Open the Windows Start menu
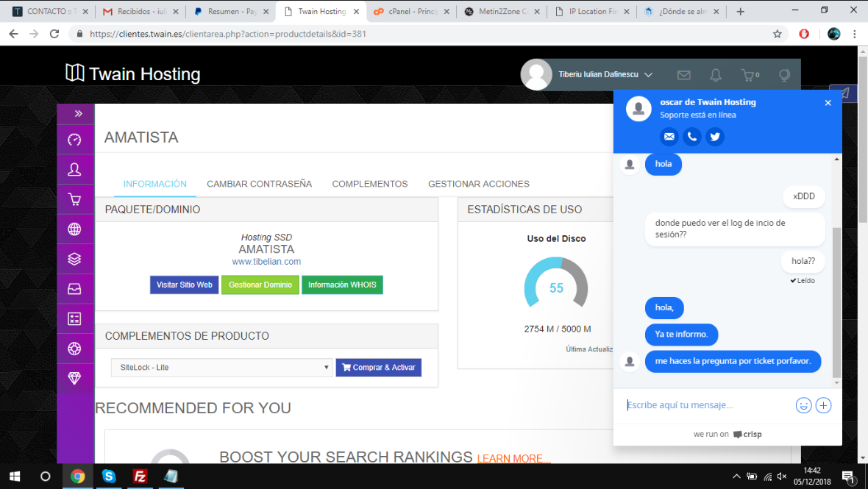 pyautogui.click(x=15, y=476)
